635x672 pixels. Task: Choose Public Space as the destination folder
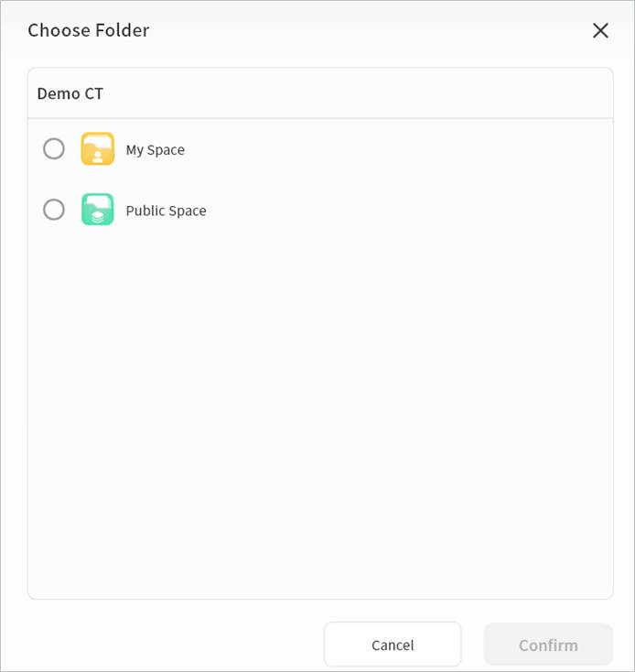(x=54, y=210)
